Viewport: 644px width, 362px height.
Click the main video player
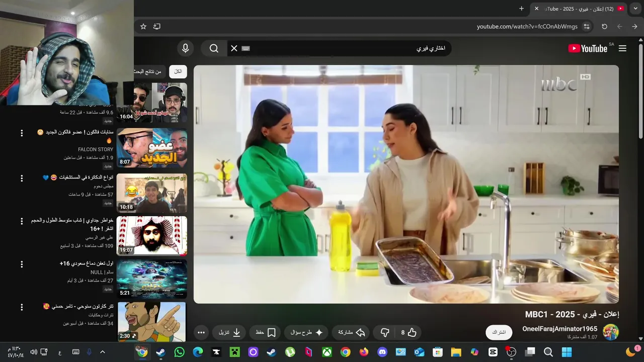tap(406, 185)
